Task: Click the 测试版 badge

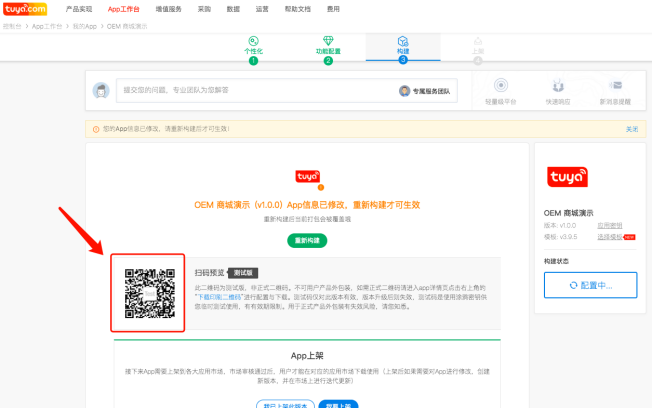Action: pyautogui.click(x=243, y=273)
